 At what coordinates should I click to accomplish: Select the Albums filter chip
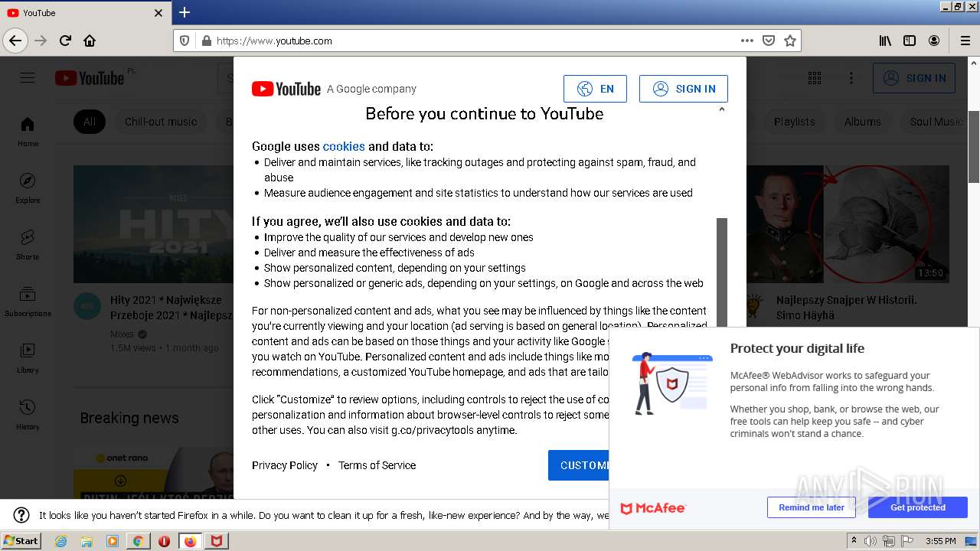[863, 122]
